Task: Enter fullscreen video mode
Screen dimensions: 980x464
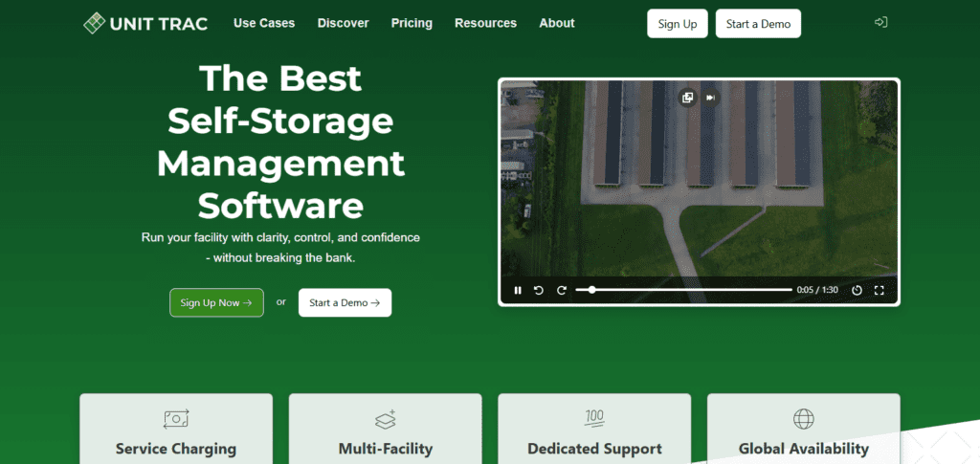Action: (x=879, y=291)
